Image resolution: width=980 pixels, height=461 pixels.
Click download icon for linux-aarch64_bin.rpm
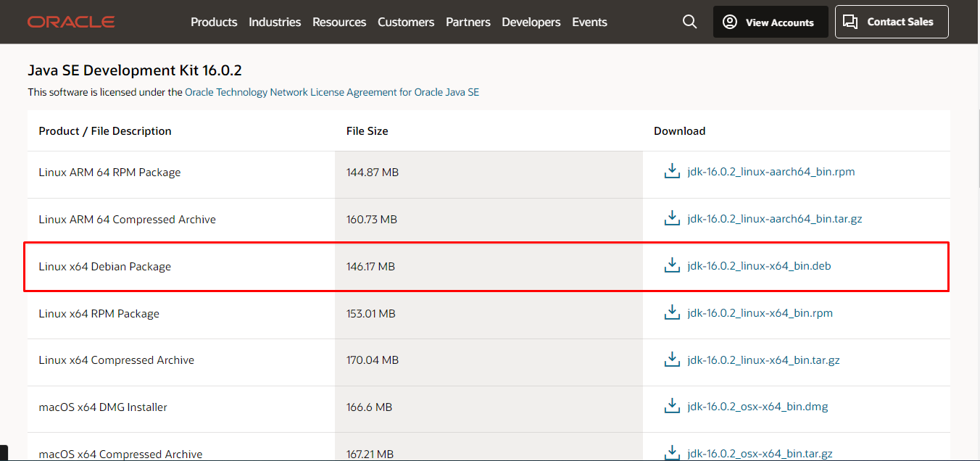pyautogui.click(x=672, y=172)
